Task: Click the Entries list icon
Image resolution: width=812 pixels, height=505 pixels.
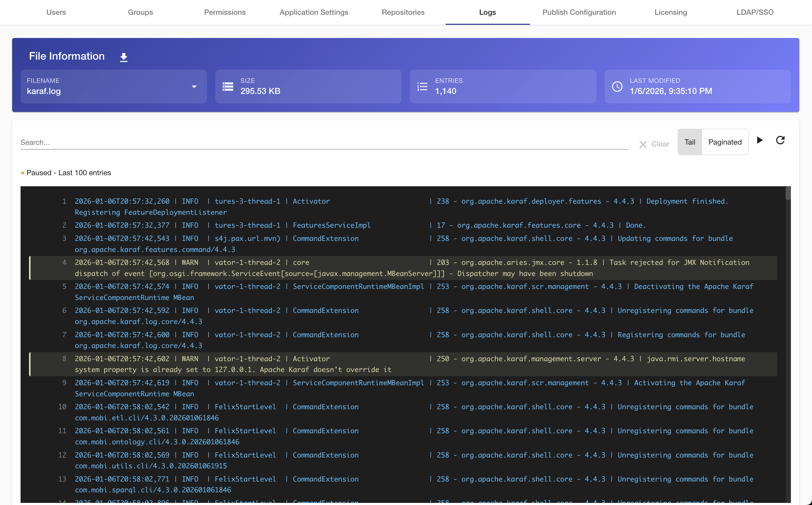Action: click(x=422, y=87)
